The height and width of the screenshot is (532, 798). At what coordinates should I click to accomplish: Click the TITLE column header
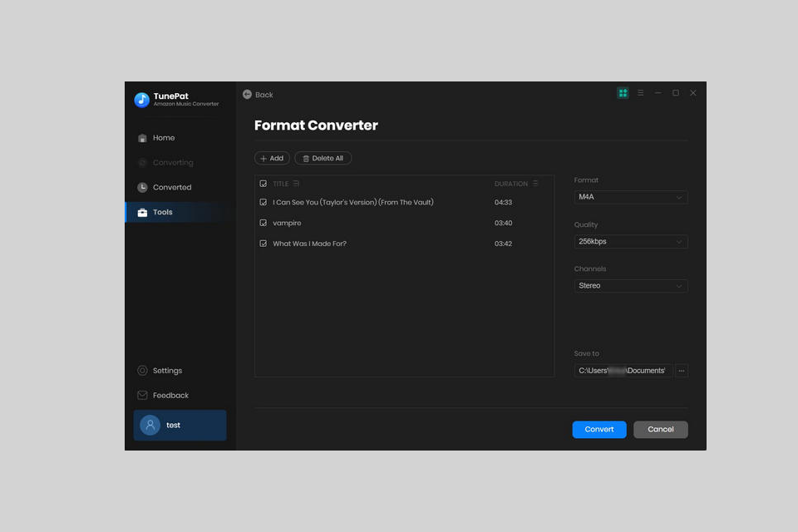(x=281, y=184)
